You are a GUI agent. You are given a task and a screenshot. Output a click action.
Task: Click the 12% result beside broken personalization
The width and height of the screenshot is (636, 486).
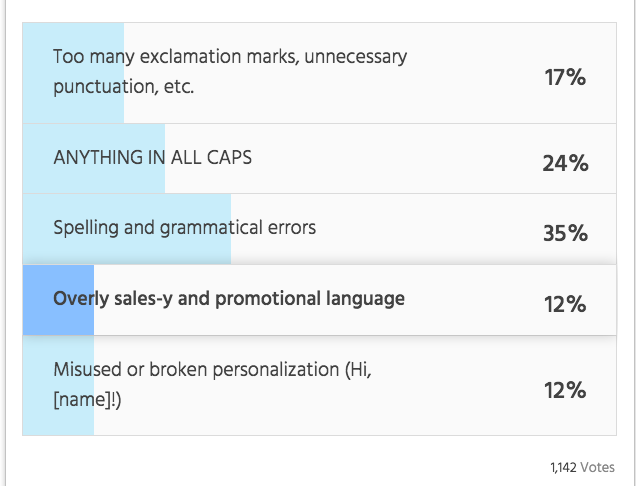click(x=565, y=390)
